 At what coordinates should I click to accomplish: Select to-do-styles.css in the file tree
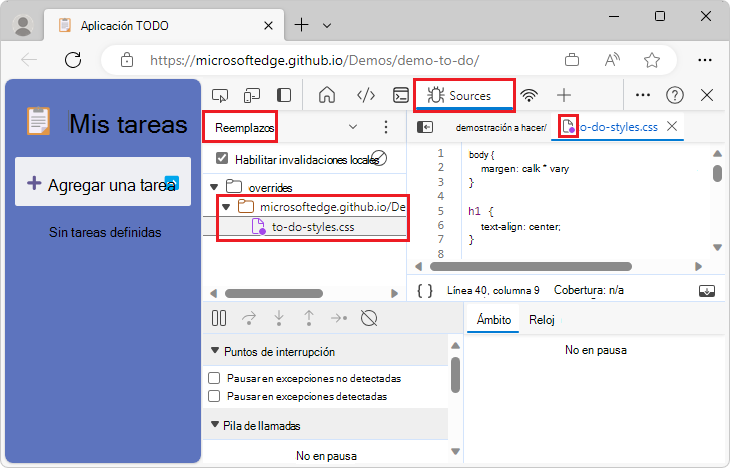click(313, 227)
